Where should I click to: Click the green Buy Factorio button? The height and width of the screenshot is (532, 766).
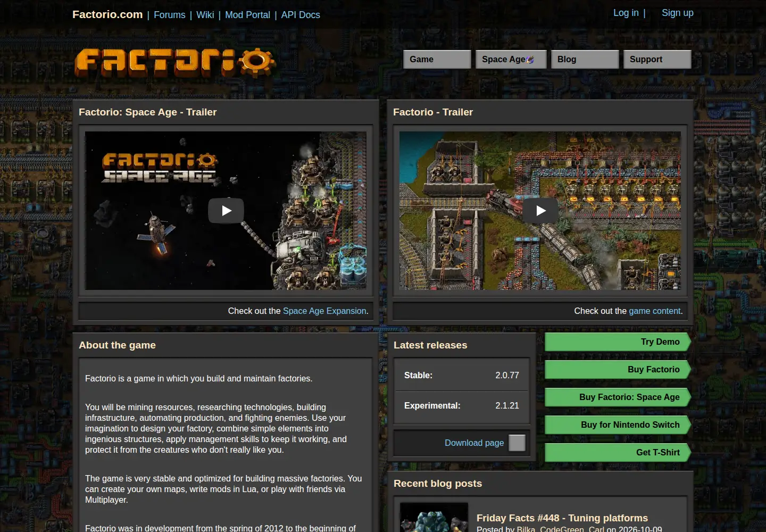(x=618, y=369)
